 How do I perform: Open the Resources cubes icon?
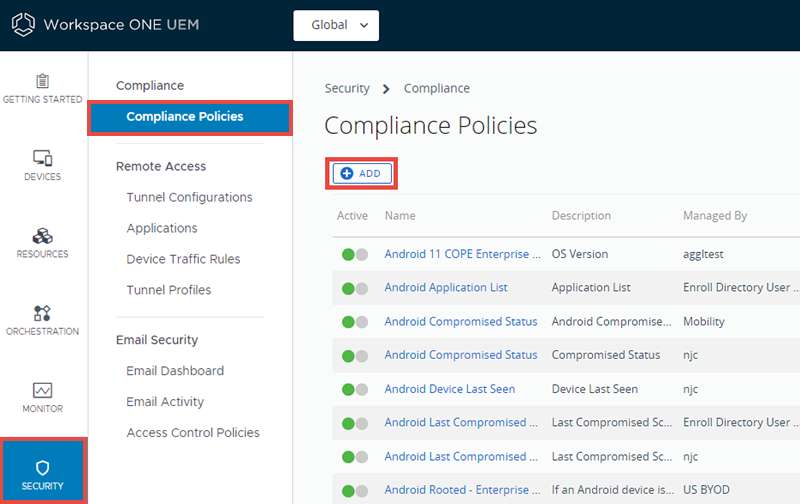[x=42, y=236]
